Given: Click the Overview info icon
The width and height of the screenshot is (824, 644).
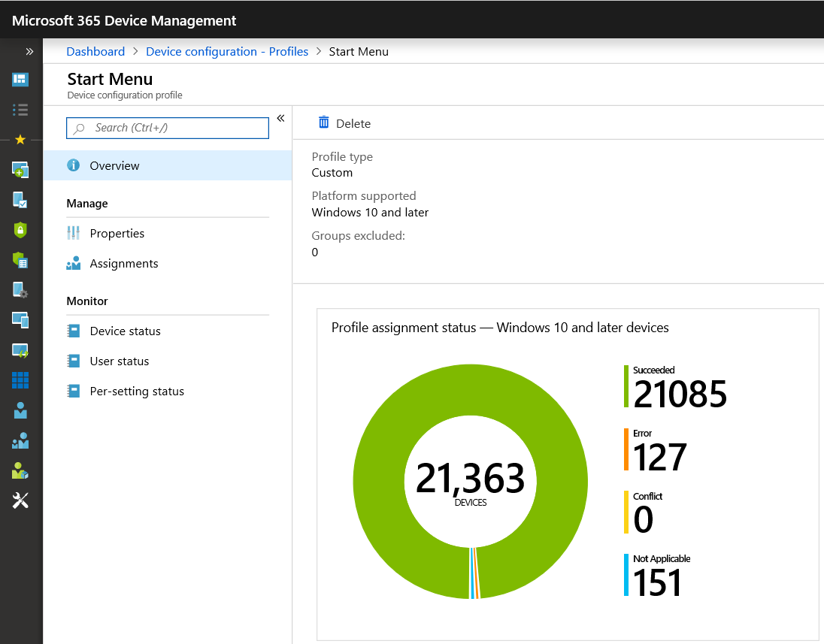Looking at the screenshot, I should (x=74, y=165).
